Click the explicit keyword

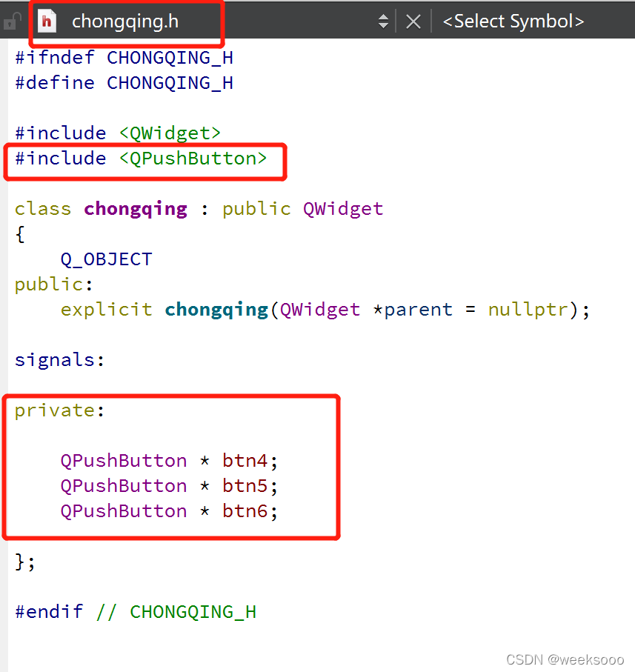click(x=106, y=310)
